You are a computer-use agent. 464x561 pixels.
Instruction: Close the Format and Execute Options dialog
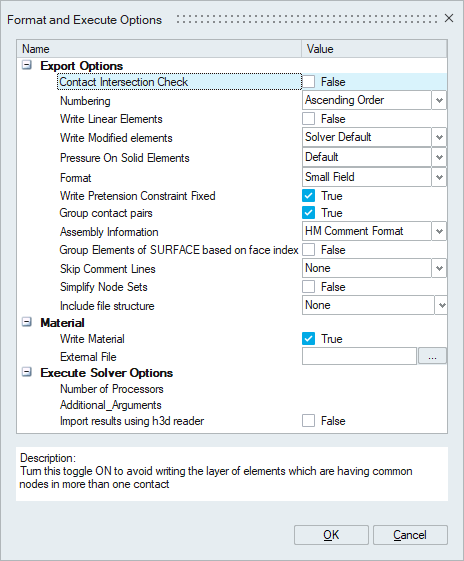click(x=449, y=18)
